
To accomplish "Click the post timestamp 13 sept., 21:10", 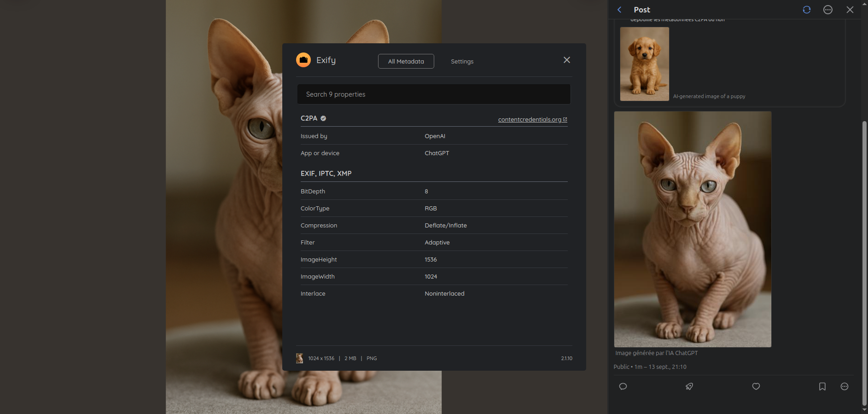I will [668, 367].
